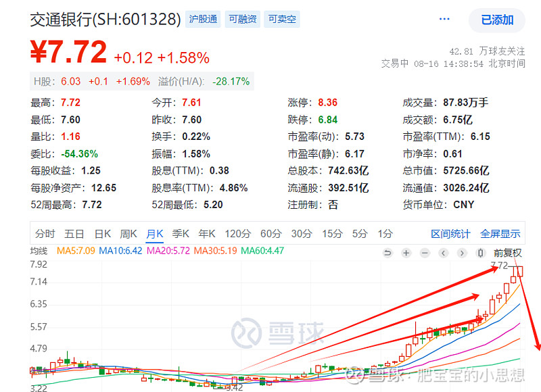Click the 全屏显示 fullscreen link

500,234
